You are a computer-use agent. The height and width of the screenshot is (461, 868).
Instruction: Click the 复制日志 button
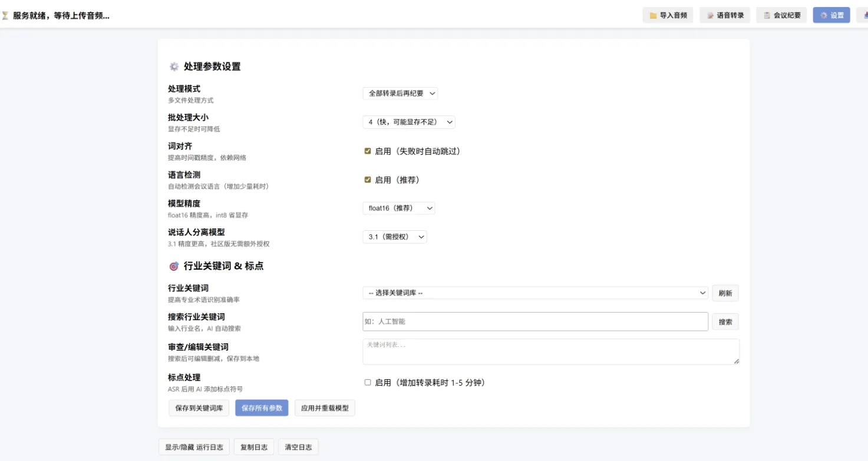pyautogui.click(x=254, y=447)
